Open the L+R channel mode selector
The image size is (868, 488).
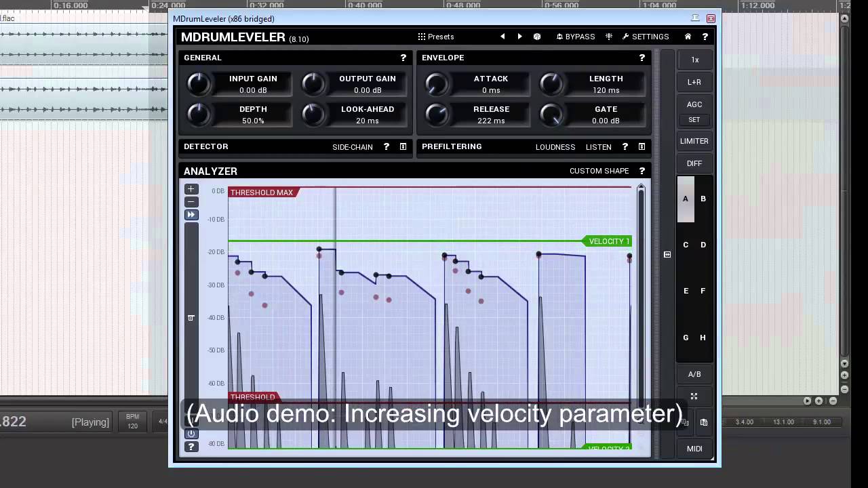(x=694, y=82)
